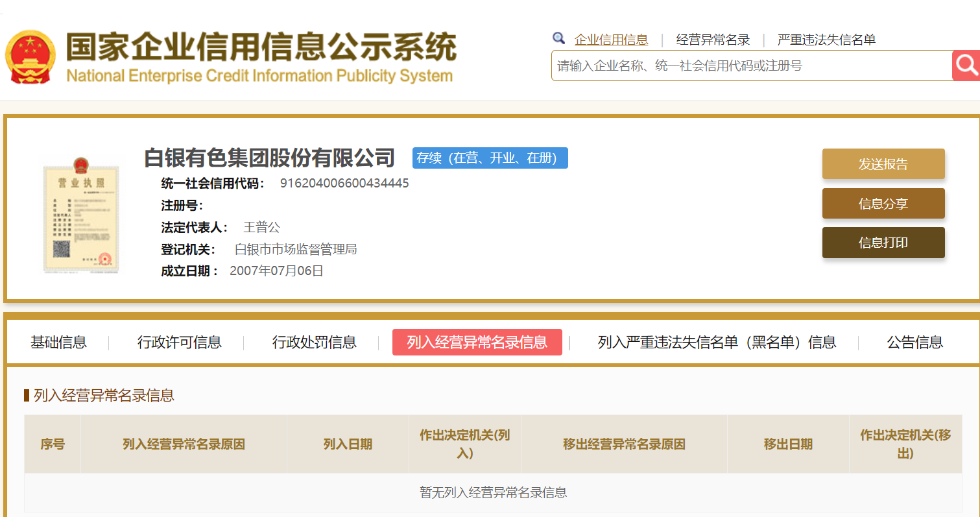
Task: Click the legal representative name 王普公
Action: coord(262,227)
